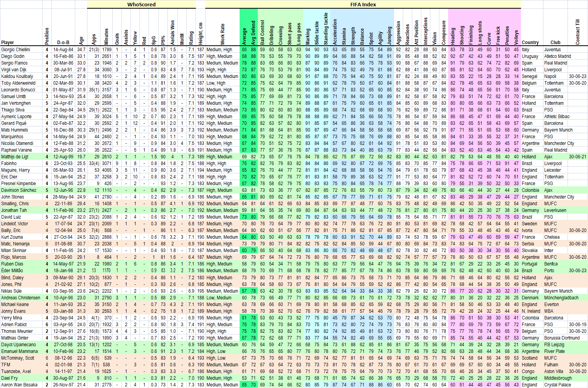Select the Maguire, Harry name cell
The width and height of the screenshot is (588, 388).
coord(21,170)
